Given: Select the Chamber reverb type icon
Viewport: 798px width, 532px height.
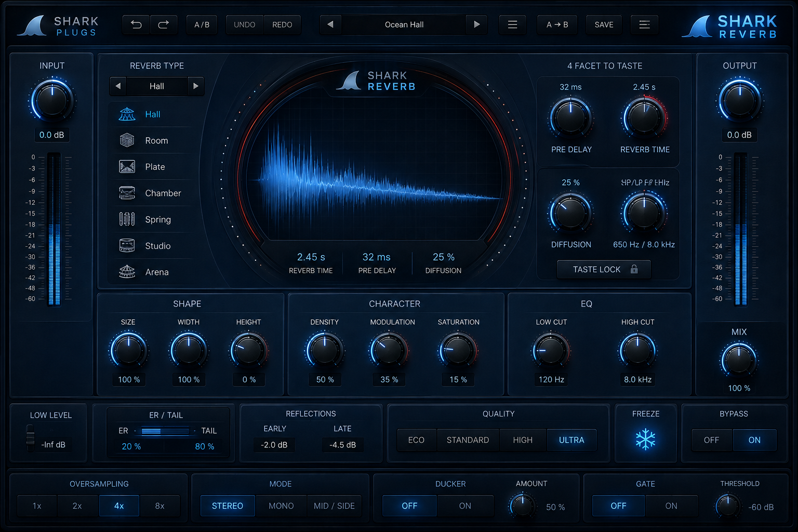Looking at the screenshot, I should tap(127, 193).
